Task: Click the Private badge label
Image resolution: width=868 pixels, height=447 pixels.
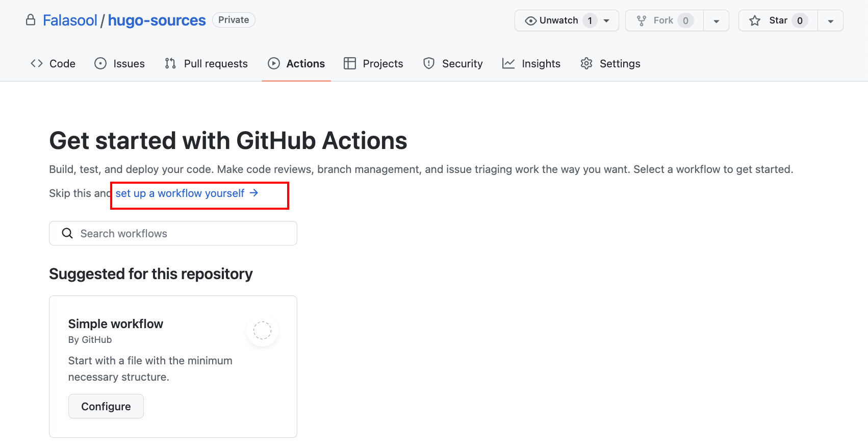Action: pyautogui.click(x=234, y=20)
